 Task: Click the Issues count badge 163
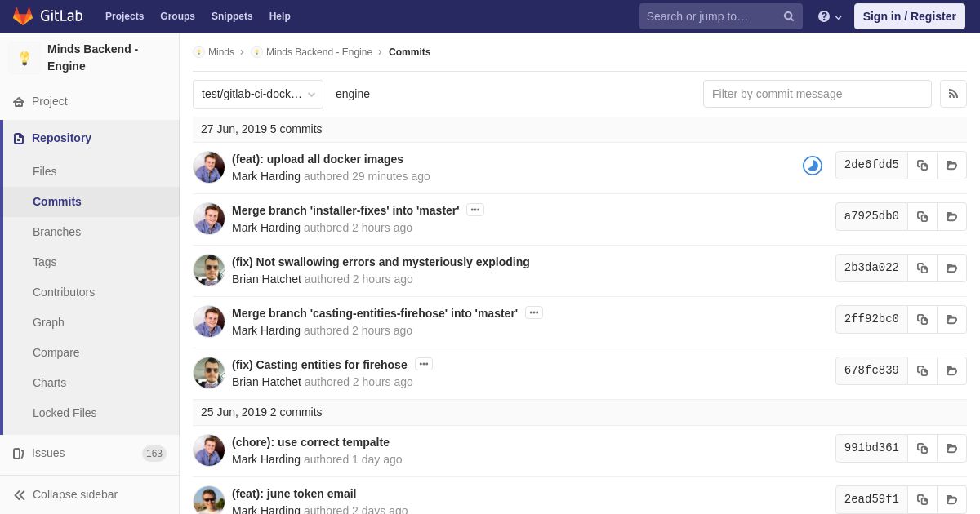pos(154,454)
